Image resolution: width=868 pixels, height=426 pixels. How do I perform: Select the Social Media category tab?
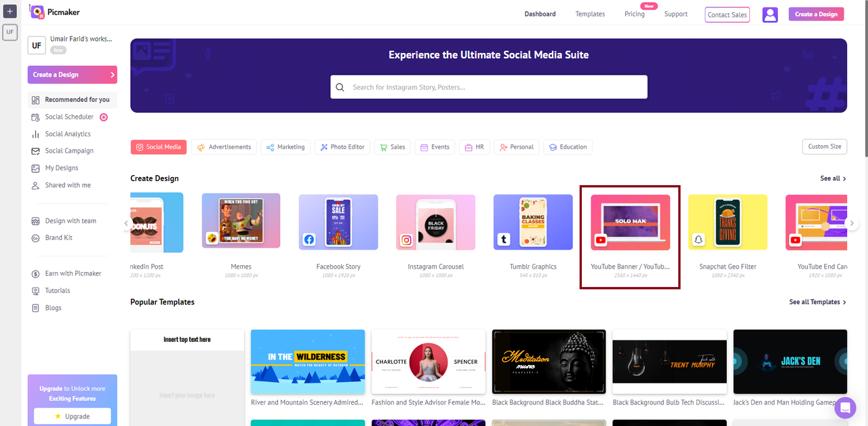tap(159, 147)
